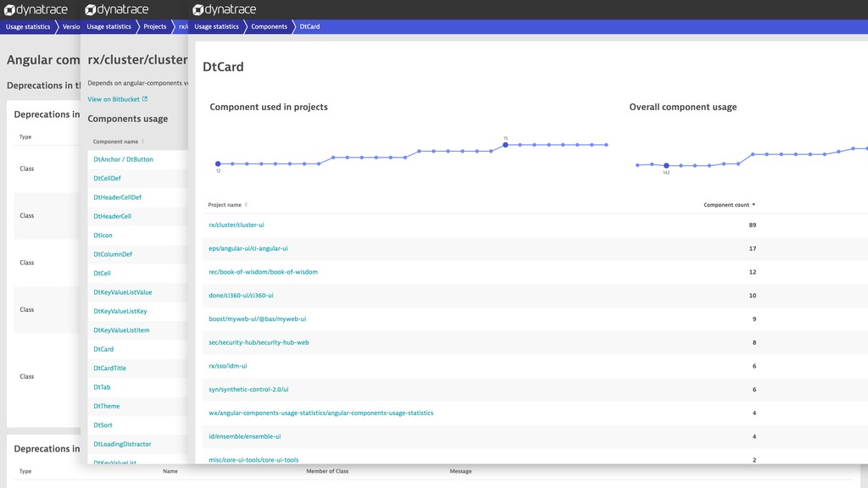Sort the Component name column in the cluster window
Screen dimensions: 868x488
pos(142,141)
